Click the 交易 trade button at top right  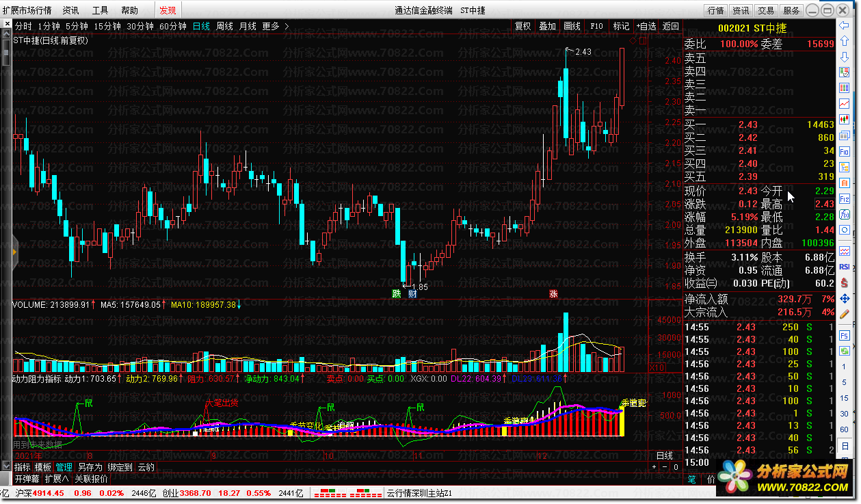(767, 10)
